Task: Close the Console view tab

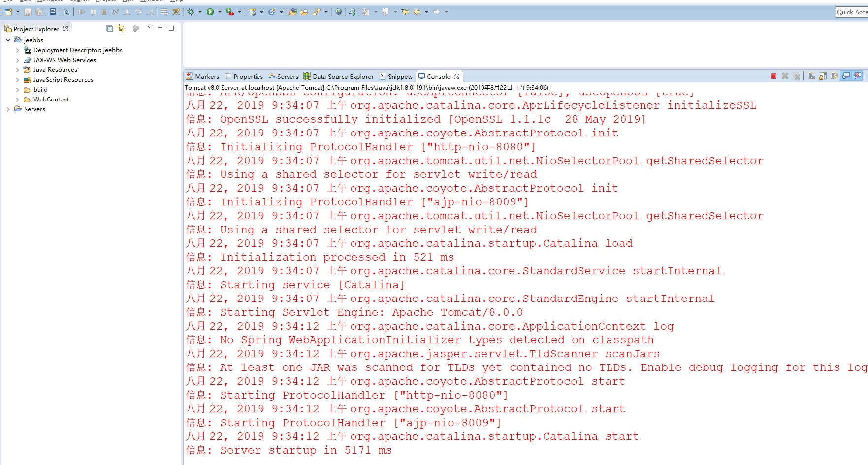Action: [x=456, y=76]
